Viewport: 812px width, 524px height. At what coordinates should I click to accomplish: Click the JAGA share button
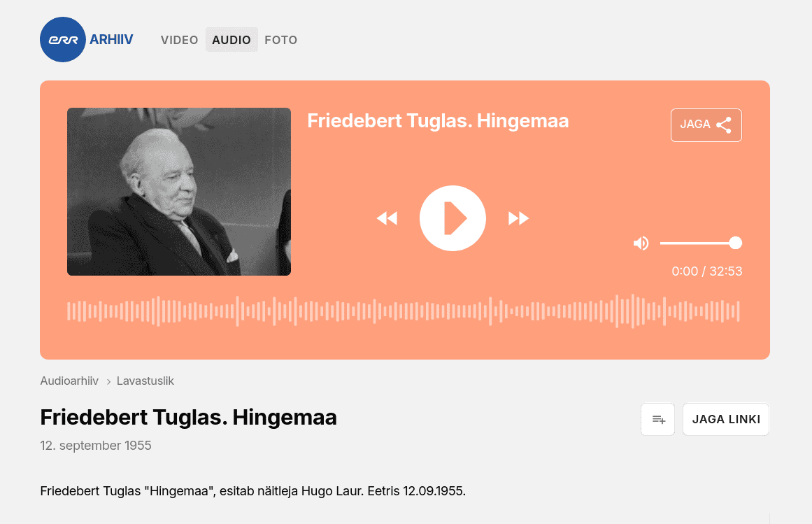point(706,125)
